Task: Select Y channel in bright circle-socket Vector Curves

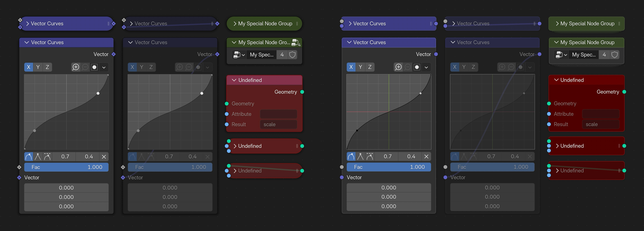Action: coord(360,67)
